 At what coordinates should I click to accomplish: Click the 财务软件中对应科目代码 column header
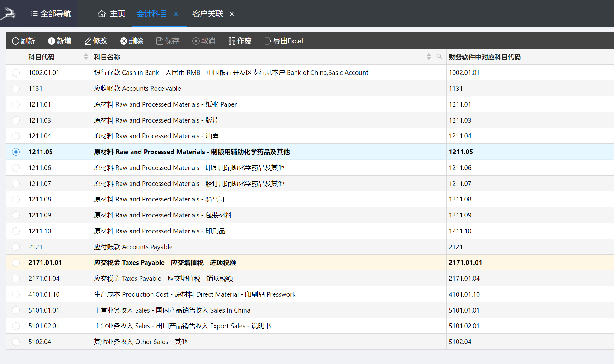point(484,57)
